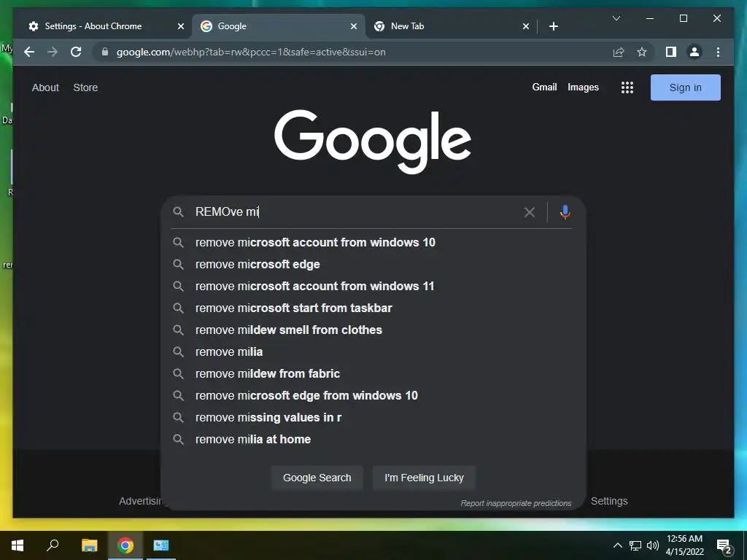The image size is (747, 560).
Task: Open the About link
Action: [45, 87]
